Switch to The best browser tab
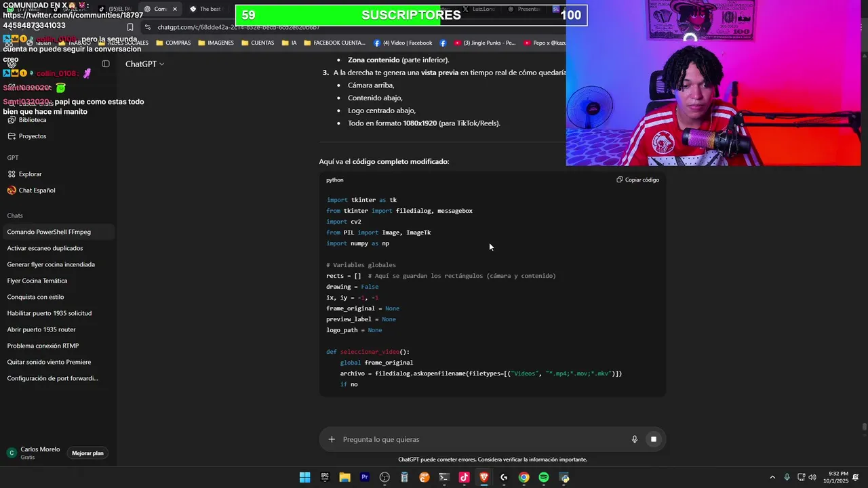 tap(207, 9)
